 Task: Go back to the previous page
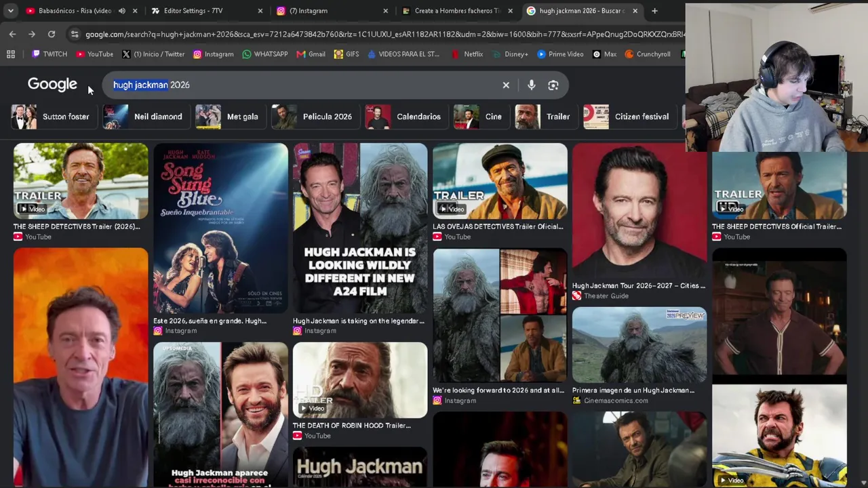[x=12, y=34]
